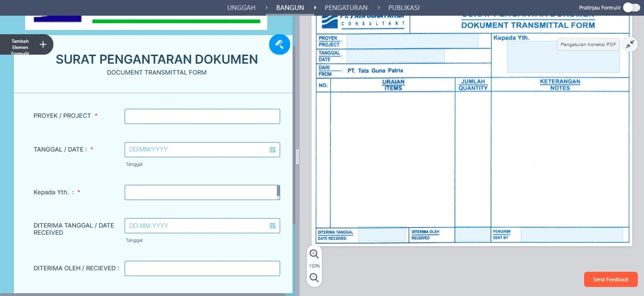
Task: Select the DITERIMA OLEH / RECIEVED input box
Action: click(x=202, y=268)
